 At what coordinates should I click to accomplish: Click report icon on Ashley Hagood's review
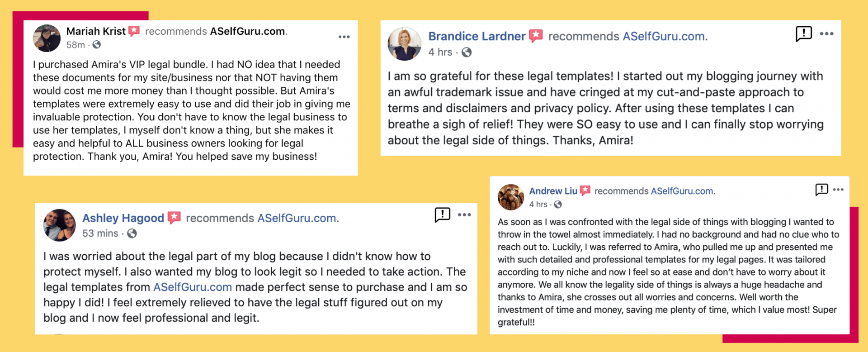click(x=442, y=214)
